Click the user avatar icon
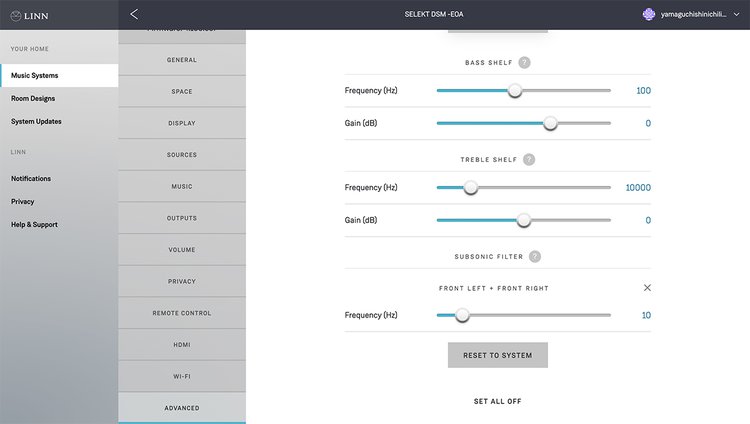 648,15
